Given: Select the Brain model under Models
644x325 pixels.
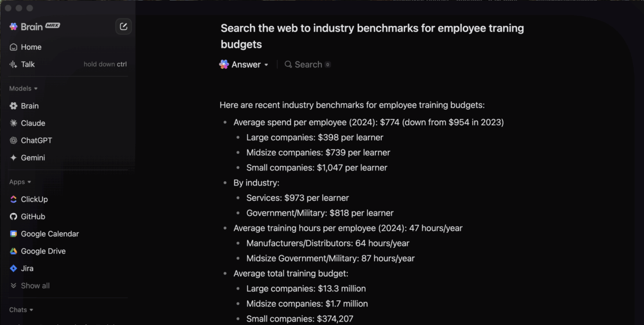Looking at the screenshot, I should (x=30, y=106).
